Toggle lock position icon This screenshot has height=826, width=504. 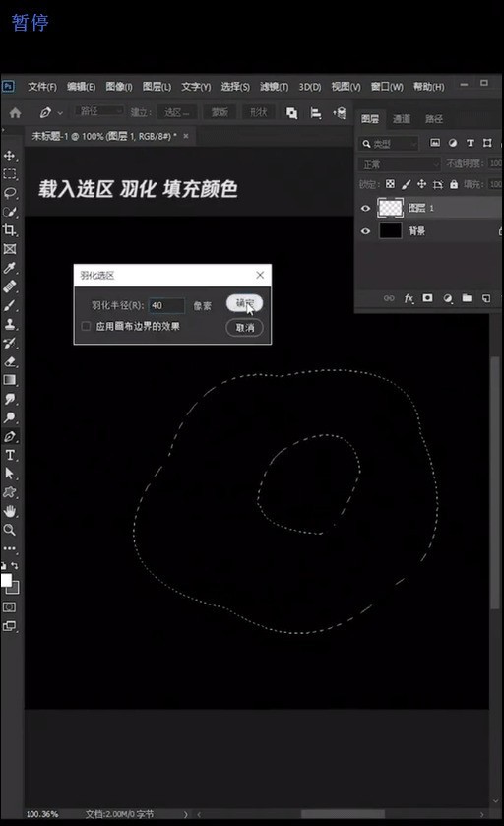pos(422,184)
